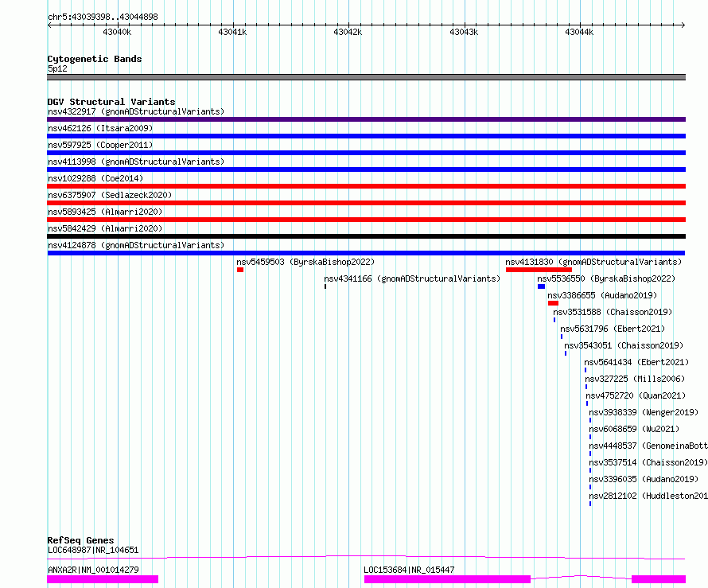Click the magenta ANXA2R exon block

click(103, 579)
